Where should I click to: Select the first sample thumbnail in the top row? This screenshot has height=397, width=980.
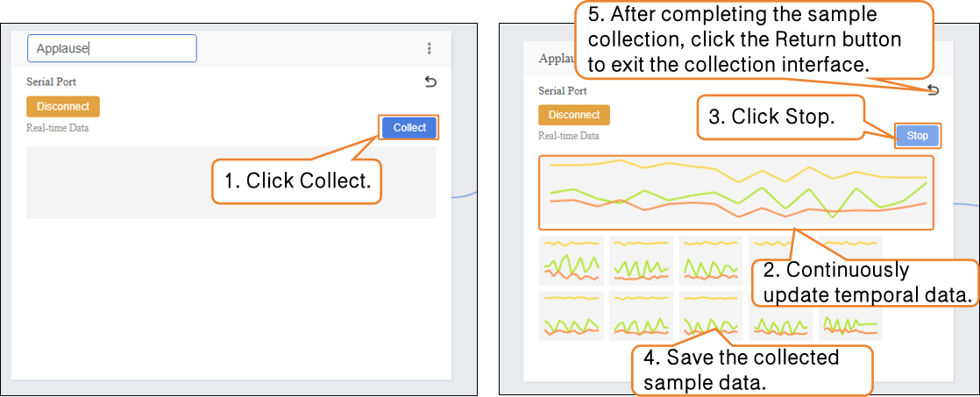click(x=571, y=260)
